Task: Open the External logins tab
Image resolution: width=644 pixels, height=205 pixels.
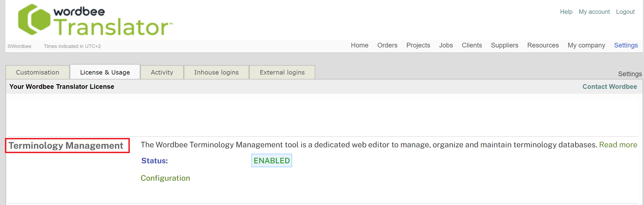Action: (282, 72)
